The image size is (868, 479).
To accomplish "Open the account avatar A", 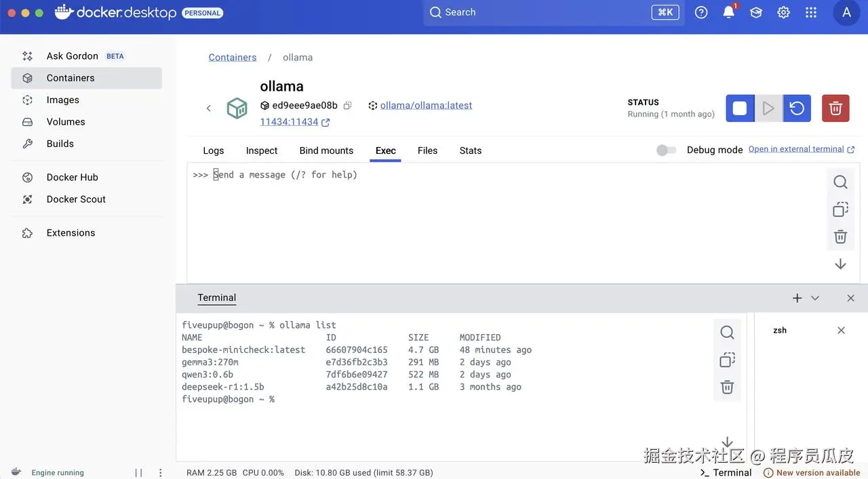I will coord(846,12).
